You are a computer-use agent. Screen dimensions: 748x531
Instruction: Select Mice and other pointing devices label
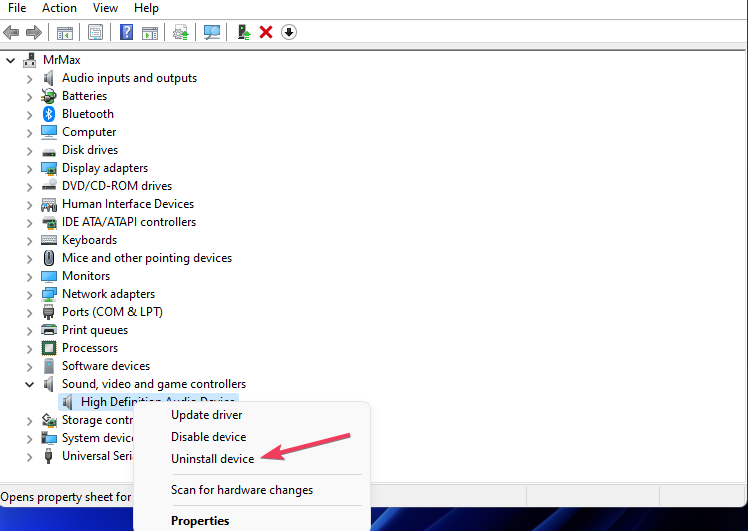coord(147,258)
